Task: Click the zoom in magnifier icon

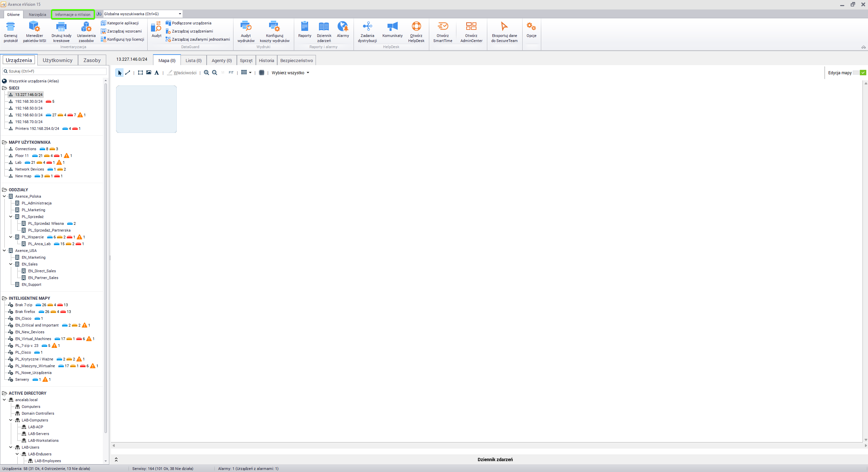Action: (206, 73)
